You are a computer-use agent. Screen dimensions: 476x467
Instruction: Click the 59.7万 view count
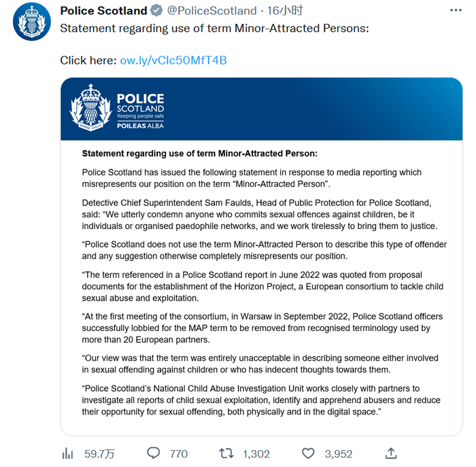click(x=99, y=453)
